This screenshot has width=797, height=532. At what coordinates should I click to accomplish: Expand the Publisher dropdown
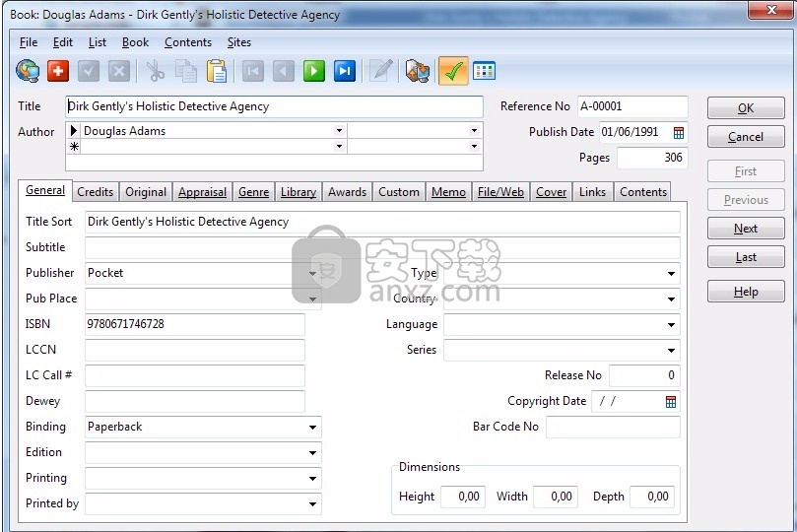[313, 273]
